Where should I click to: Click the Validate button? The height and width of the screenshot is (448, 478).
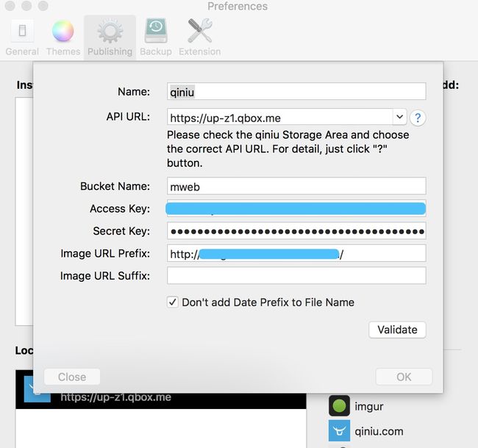(397, 330)
